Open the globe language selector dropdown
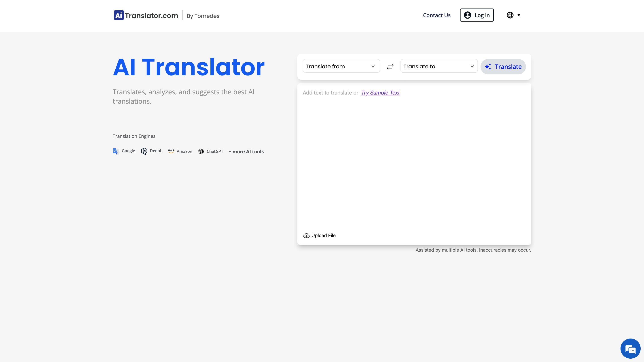 [513, 15]
